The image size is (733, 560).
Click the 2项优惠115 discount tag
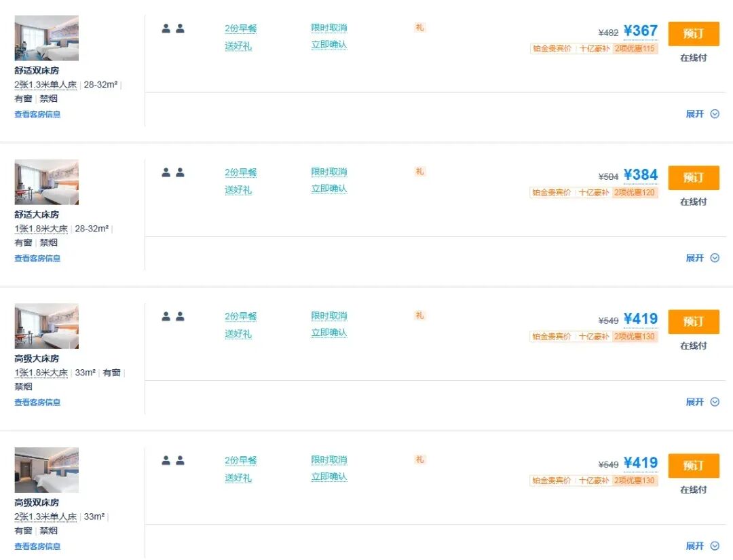(635, 49)
